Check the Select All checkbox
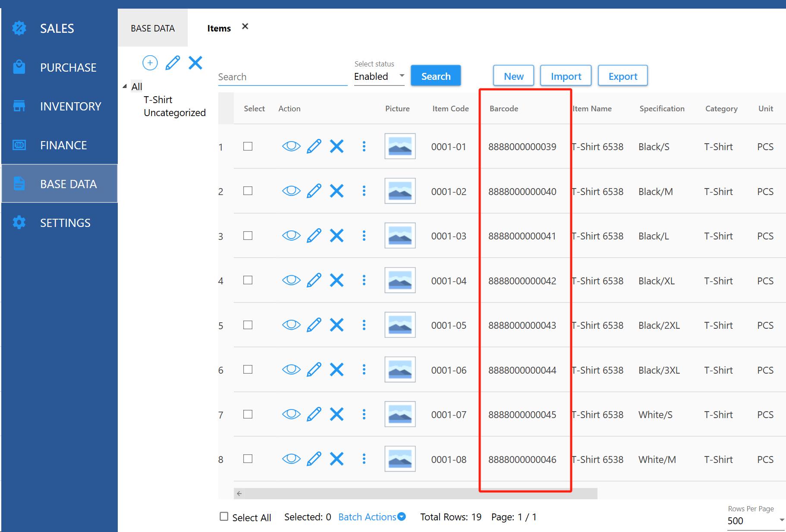 (224, 517)
